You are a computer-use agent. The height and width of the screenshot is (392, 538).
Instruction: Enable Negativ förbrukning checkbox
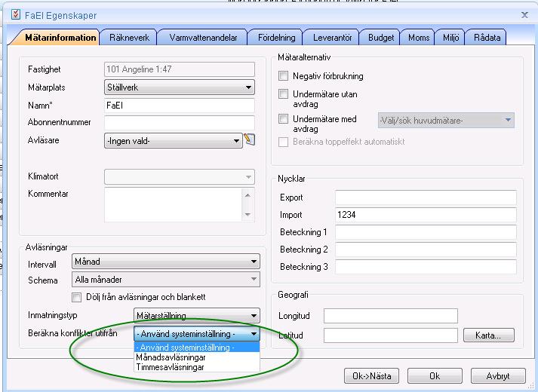(x=283, y=75)
